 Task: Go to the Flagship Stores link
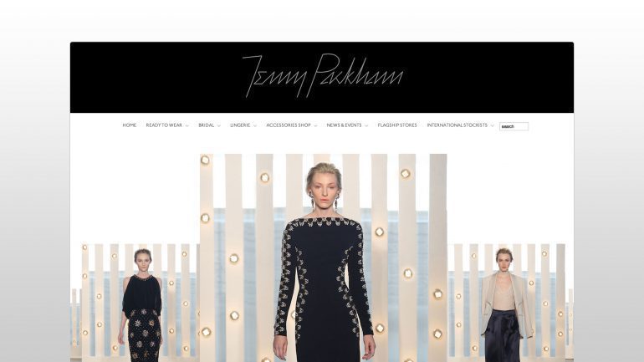[x=397, y=125]
